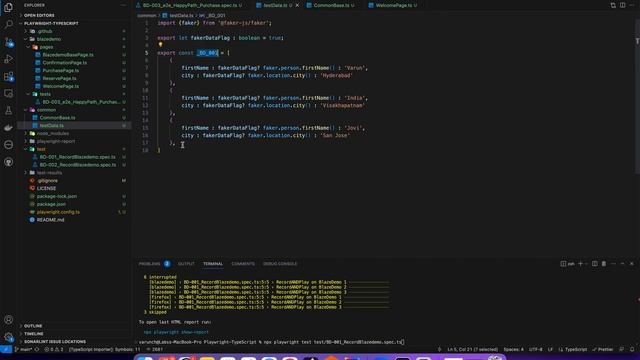Image resolution: width=640 pixels, height=360 pixels.
Task: Collapse the common folder
Action: coord(46,110)
